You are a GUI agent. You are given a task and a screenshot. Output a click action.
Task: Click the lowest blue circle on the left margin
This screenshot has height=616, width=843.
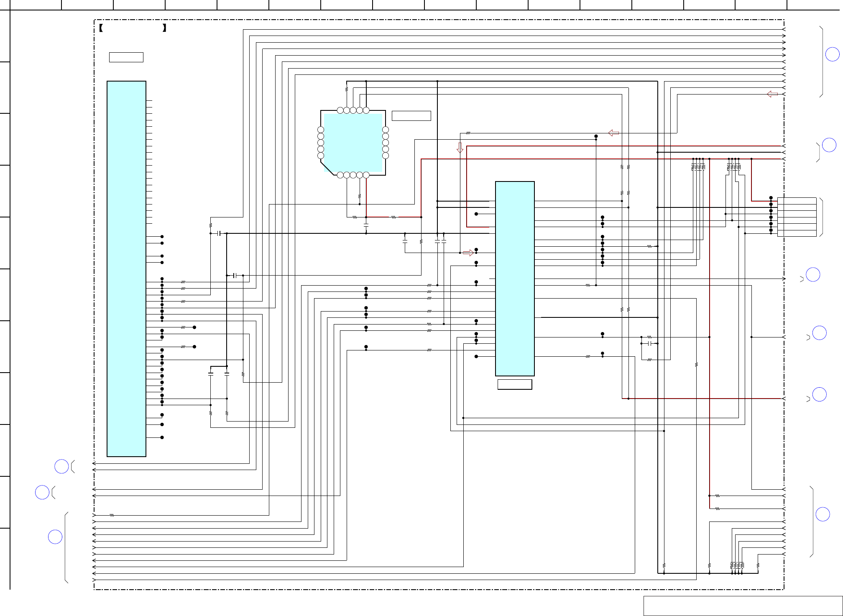click(x=55, y=537)
